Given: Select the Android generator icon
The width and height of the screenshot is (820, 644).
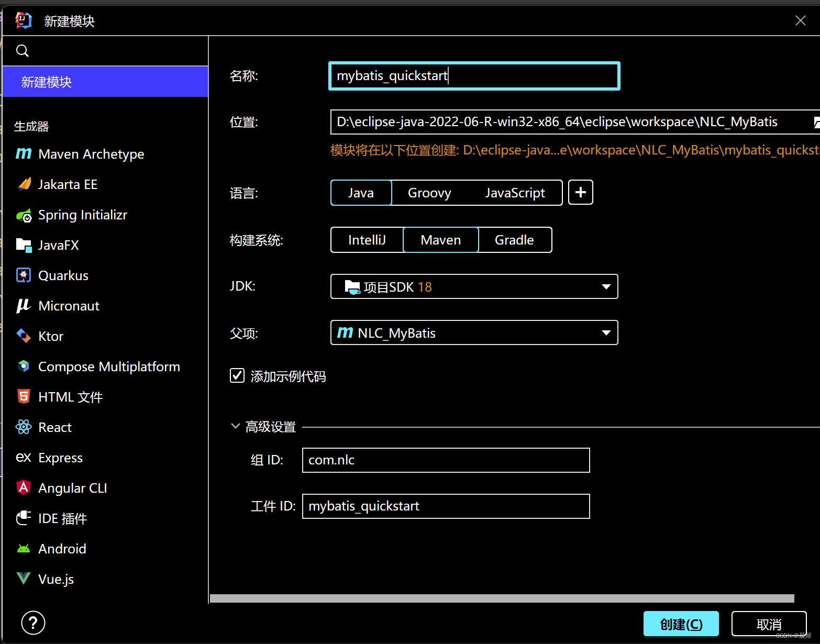Looking at the screenshot, I should pos(24,549).
